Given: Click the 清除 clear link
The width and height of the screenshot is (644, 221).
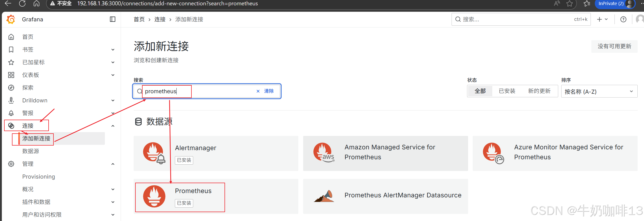Looking at the screenshot, I should pos(269,91).
